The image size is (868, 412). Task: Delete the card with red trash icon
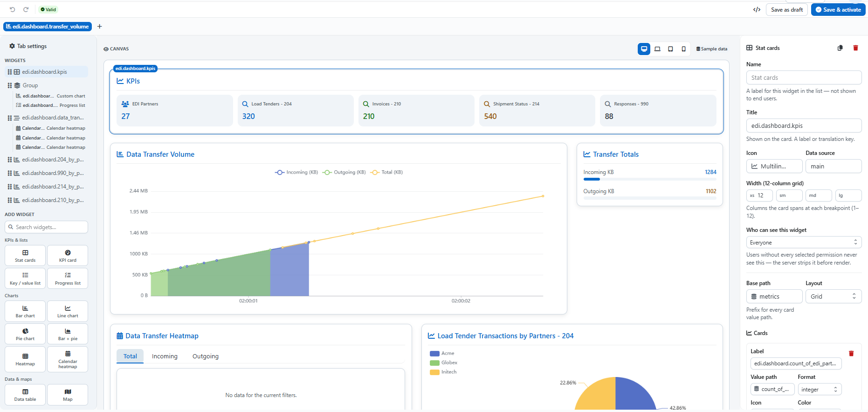(851, 353)
